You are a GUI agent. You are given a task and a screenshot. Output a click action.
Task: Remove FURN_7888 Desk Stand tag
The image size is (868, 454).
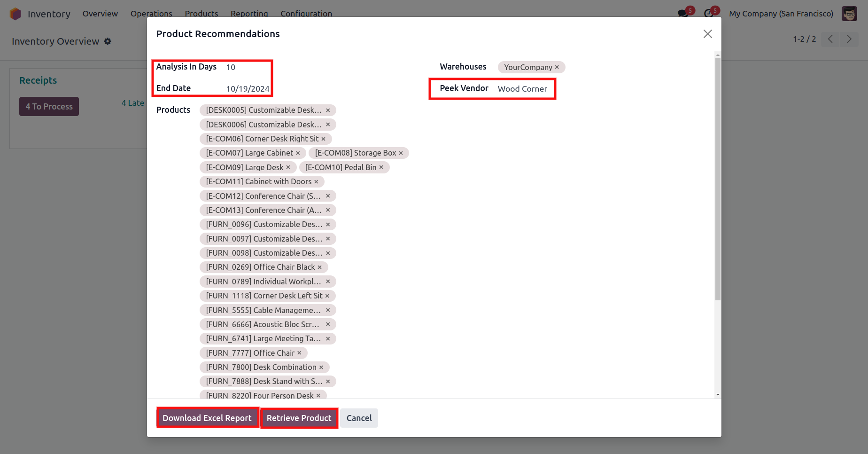point(328,382)
